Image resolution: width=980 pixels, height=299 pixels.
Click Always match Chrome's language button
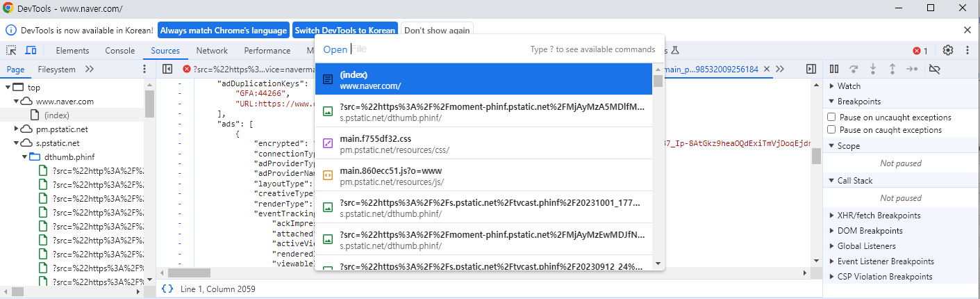pos(224,31)
